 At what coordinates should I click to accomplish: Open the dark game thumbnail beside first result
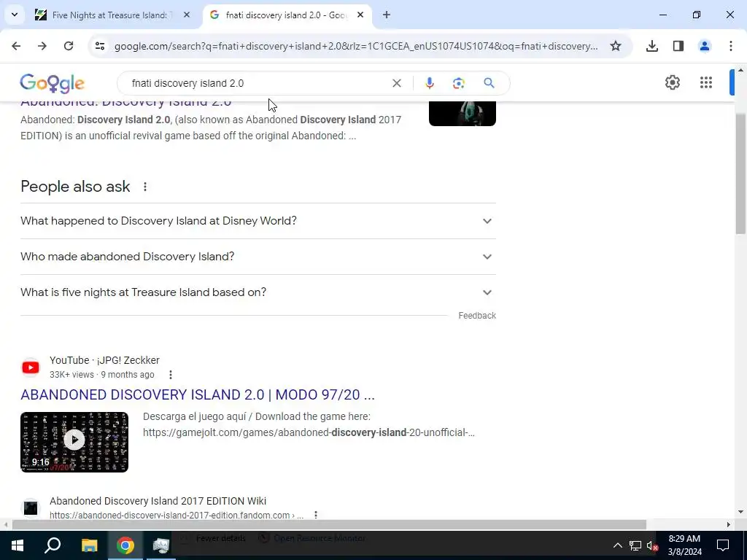coord(462,113)
